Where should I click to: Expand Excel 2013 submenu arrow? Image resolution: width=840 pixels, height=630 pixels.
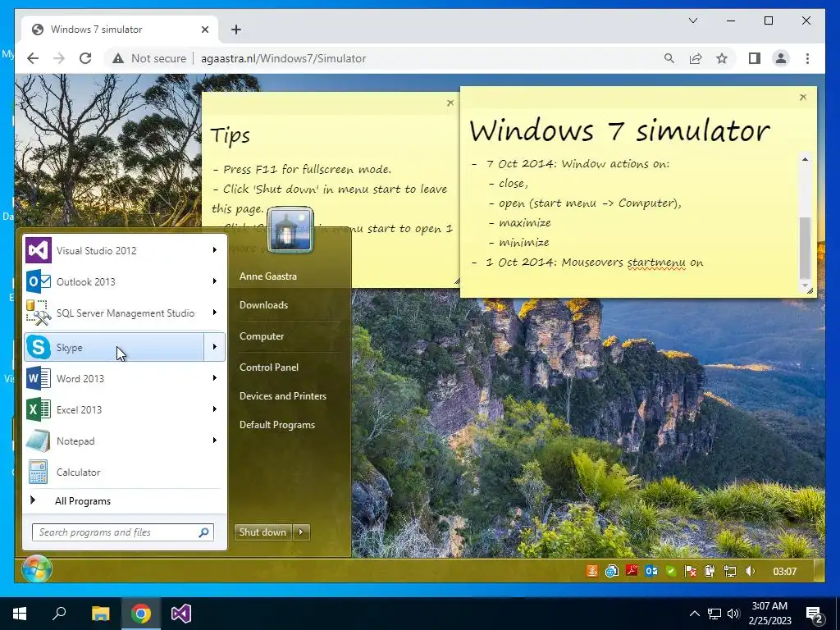click(214, 409)
